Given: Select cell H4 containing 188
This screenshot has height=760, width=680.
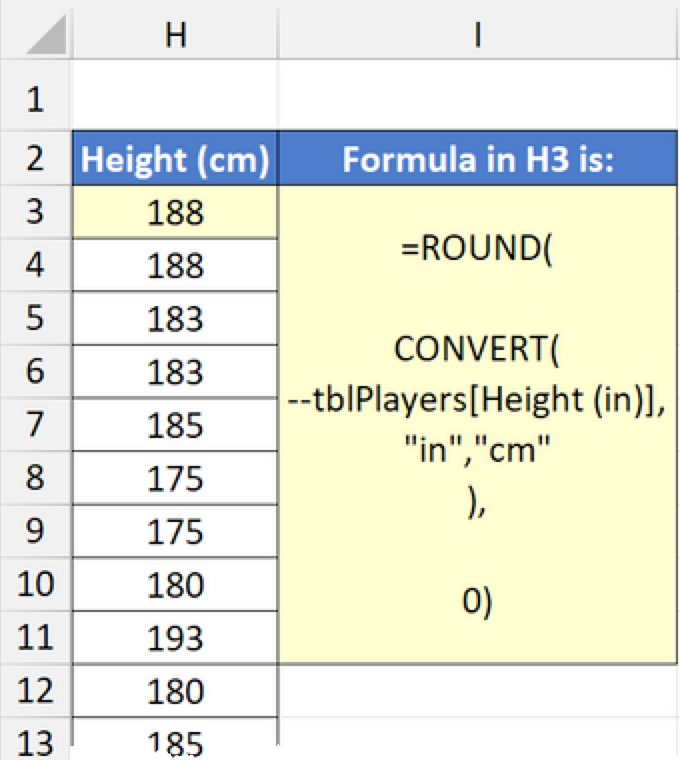Looking at the screenshot, I should click(175, 266).
